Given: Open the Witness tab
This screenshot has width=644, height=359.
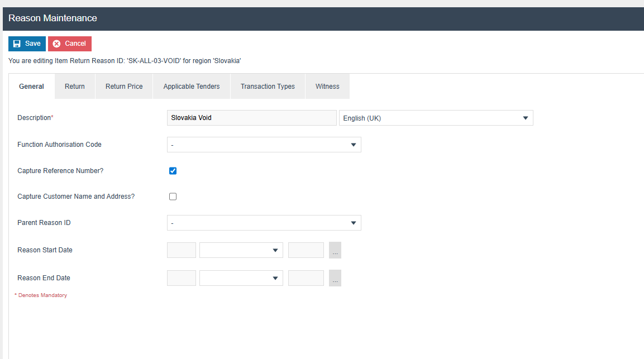Looking at the screenshot, I should coord(327,87).
